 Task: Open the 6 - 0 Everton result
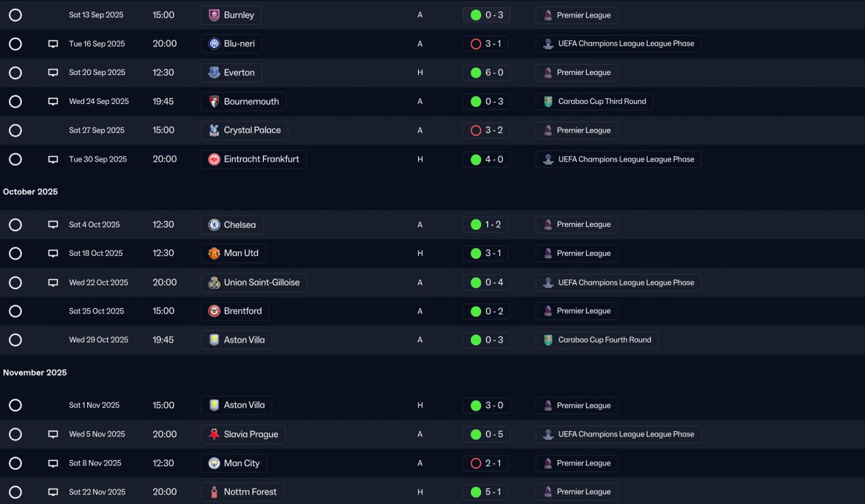(x=487, y=72)
